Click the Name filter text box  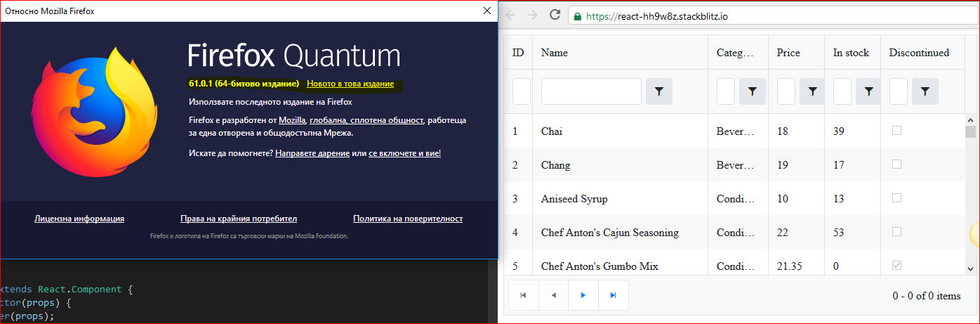[x=591, y=91]
